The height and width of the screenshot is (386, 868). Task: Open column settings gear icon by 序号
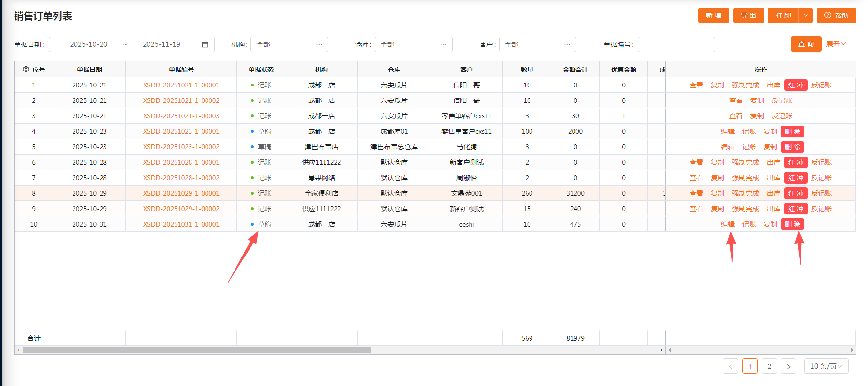[x=26, y=70]
